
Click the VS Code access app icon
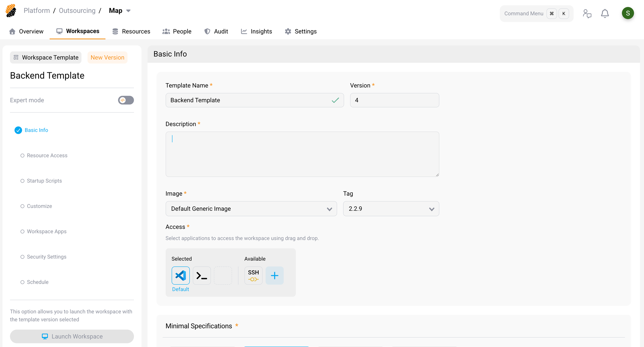180,276
